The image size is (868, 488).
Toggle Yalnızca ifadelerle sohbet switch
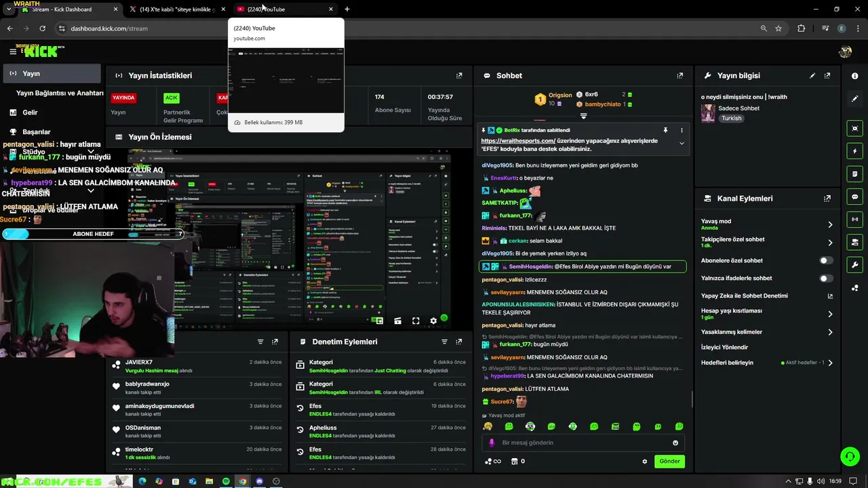[826, 278]
